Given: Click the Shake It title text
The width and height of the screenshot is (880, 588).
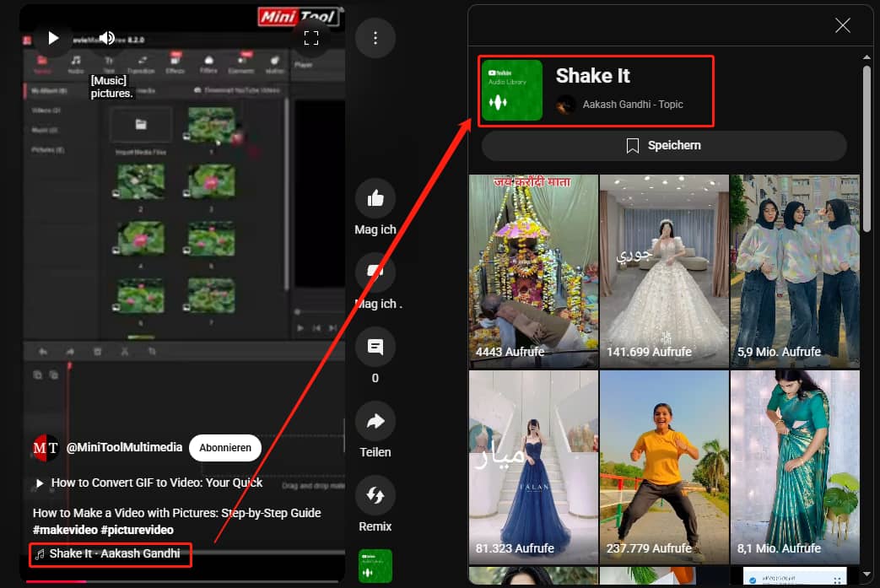Looking at the screenshot, I should point(592,76).
